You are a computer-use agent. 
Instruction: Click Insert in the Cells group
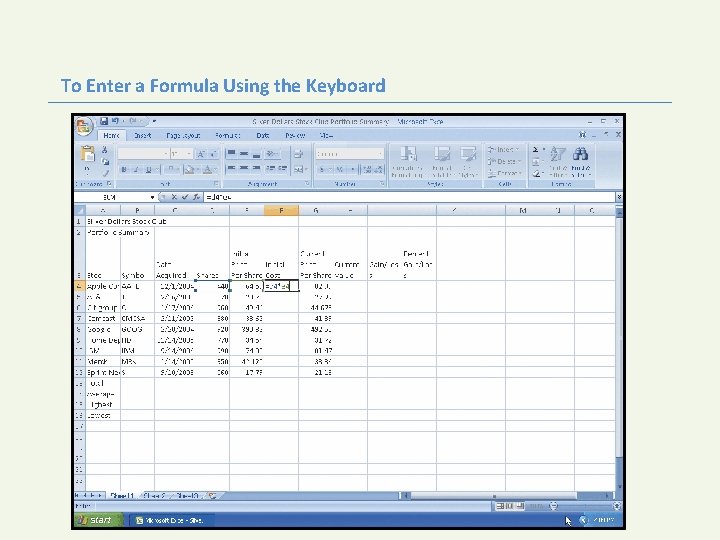[x=504, y=150]
